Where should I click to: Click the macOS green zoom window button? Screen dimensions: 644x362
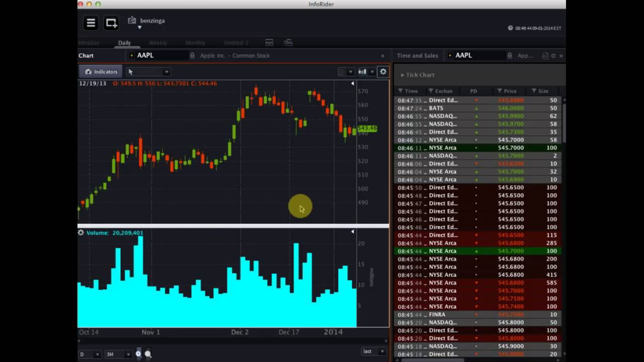point(98,4)
